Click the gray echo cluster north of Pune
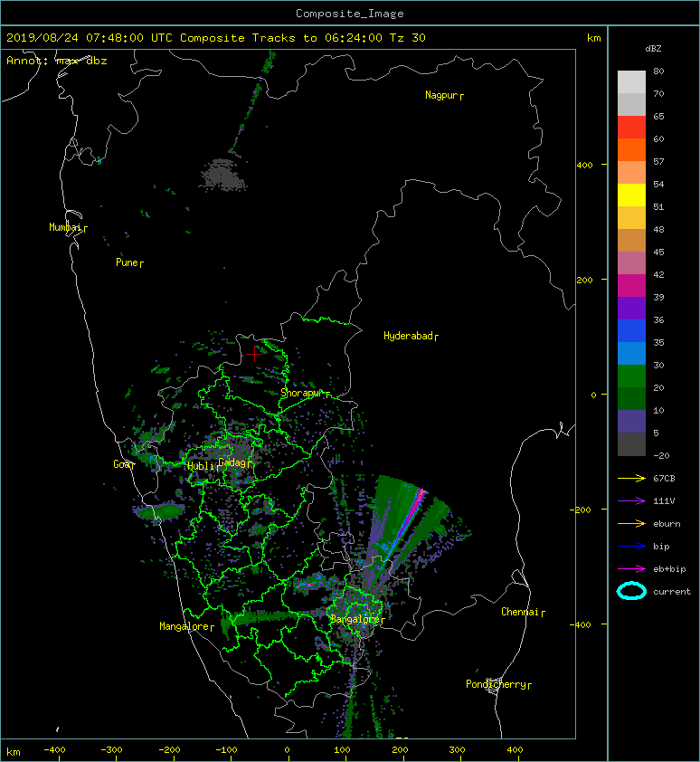700x762 pixels. pos(223,175)
